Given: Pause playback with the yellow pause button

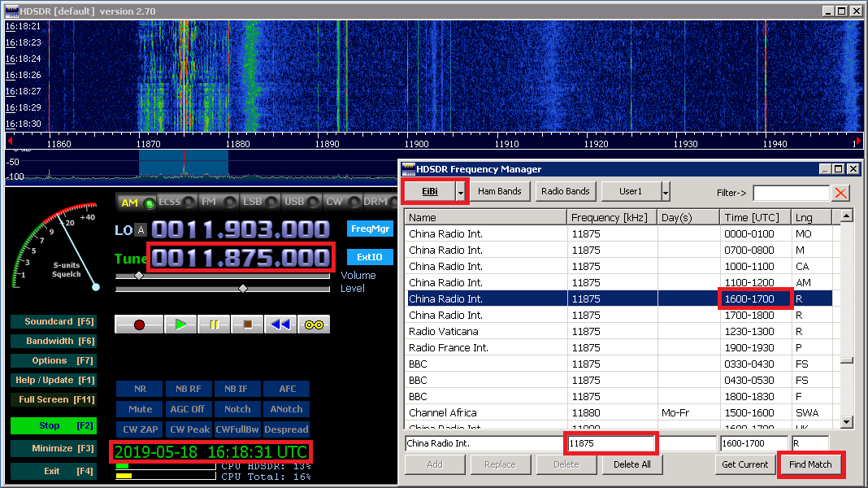Looking at the screenshot, I should 215,325.
